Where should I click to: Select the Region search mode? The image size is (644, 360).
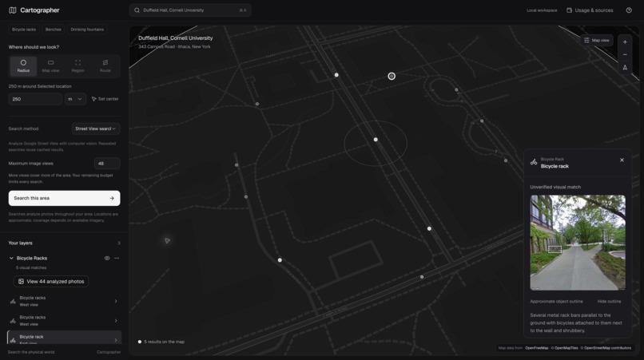[x=78, y=66]
